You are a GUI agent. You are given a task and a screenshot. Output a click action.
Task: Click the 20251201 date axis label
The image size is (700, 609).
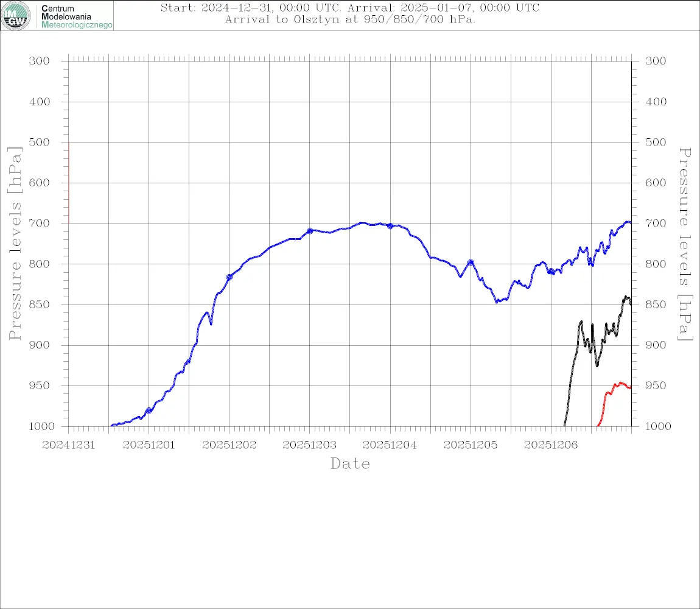pos(149,445)
